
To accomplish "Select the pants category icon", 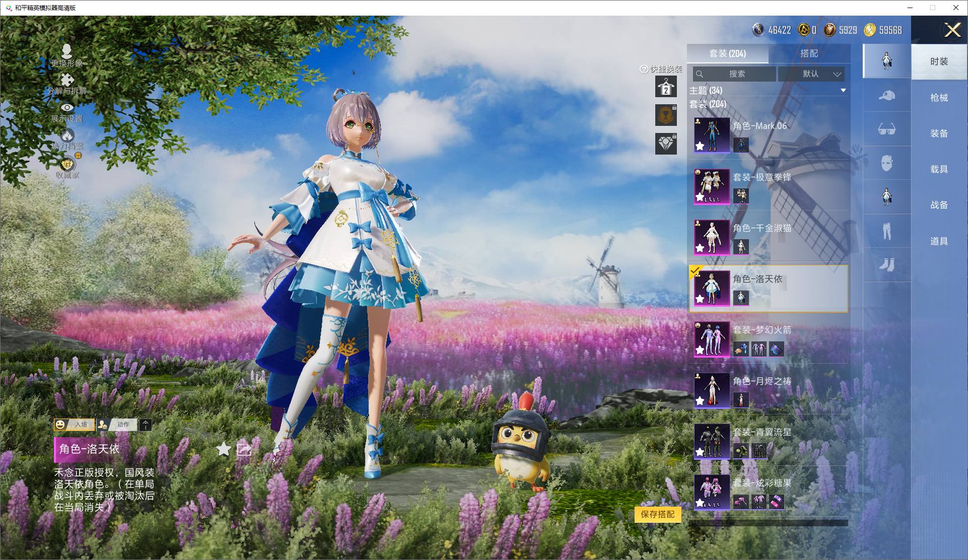I will pos(887,231).
